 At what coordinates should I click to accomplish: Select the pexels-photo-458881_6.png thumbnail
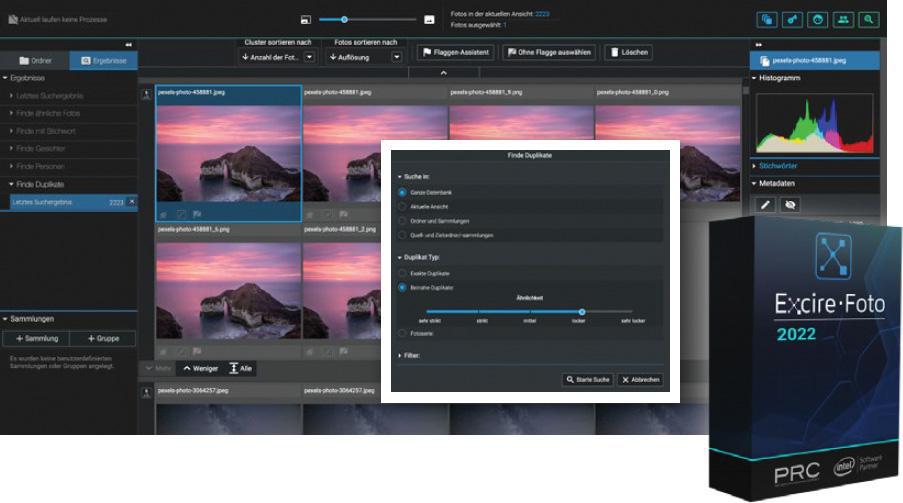tap(228, 292)
